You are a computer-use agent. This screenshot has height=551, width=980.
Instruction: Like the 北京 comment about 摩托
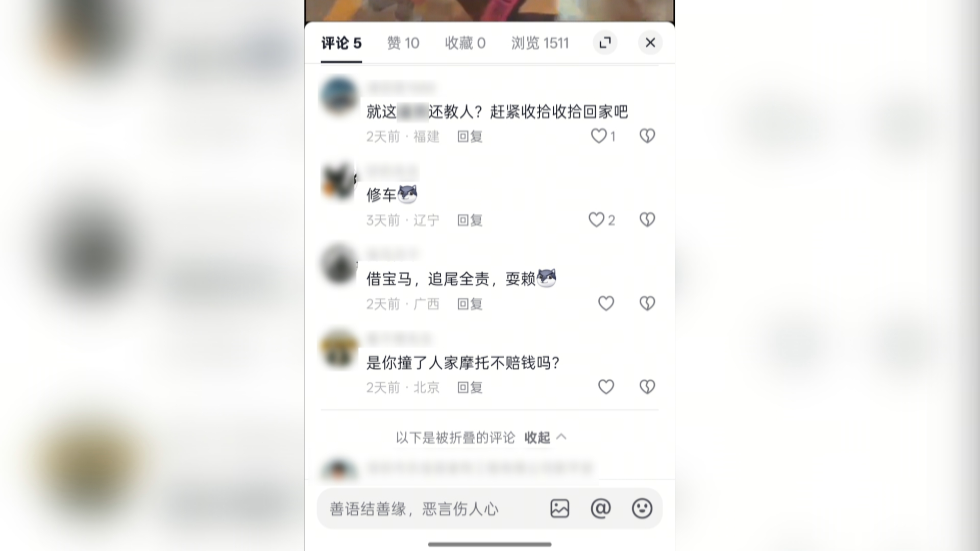click(606, 387)
